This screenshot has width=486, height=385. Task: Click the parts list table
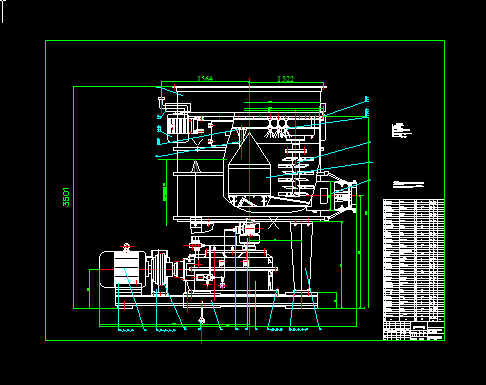414,260
